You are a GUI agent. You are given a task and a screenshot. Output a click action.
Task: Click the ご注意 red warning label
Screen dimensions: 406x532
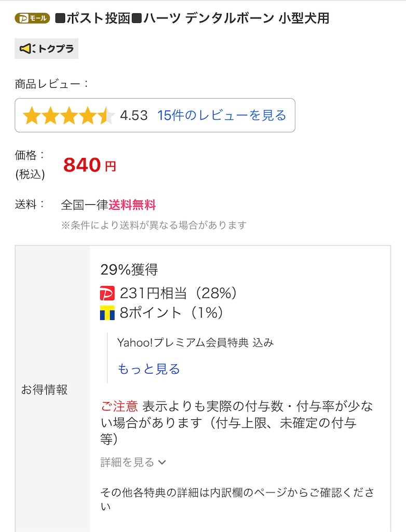click(119, 406)
